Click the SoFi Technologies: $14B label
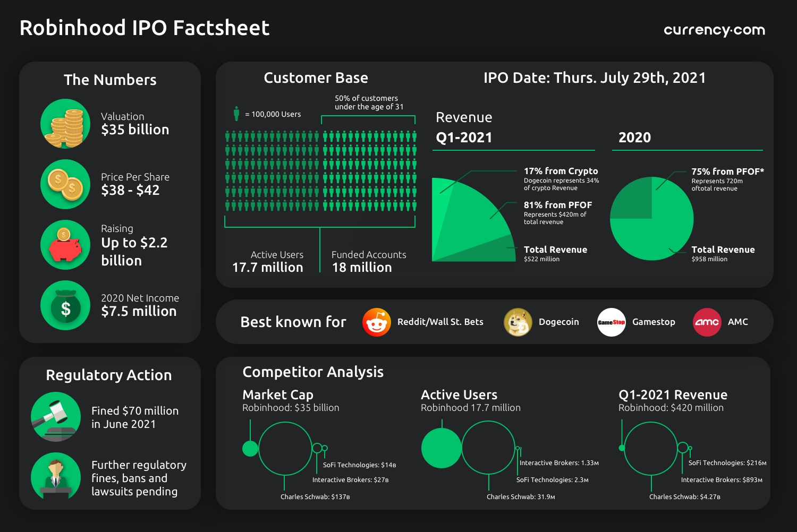 [360, 465]
